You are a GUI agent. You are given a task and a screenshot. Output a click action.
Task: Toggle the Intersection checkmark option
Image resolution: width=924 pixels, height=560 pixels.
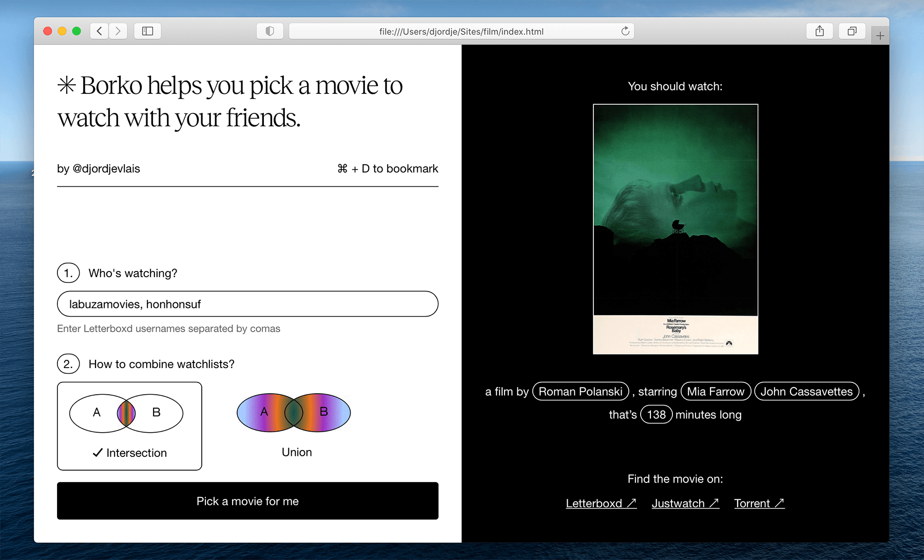[x=97, y=452]
